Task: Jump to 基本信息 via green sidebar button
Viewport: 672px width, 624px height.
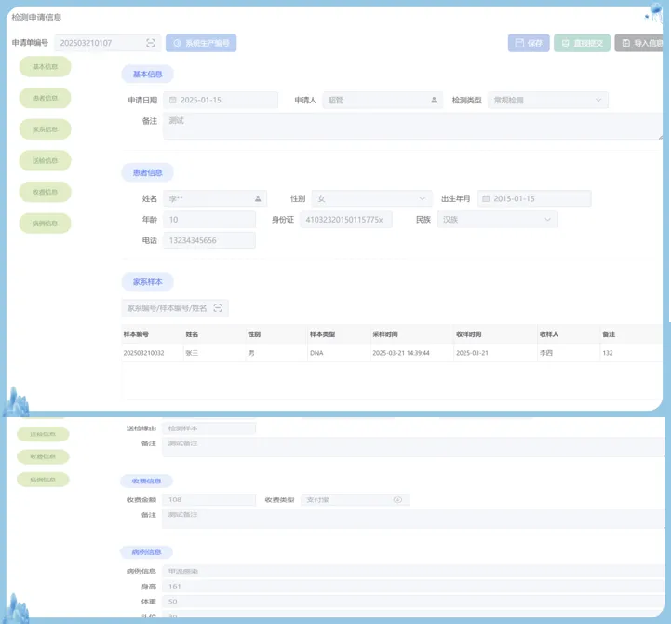Action: (45, 66)
